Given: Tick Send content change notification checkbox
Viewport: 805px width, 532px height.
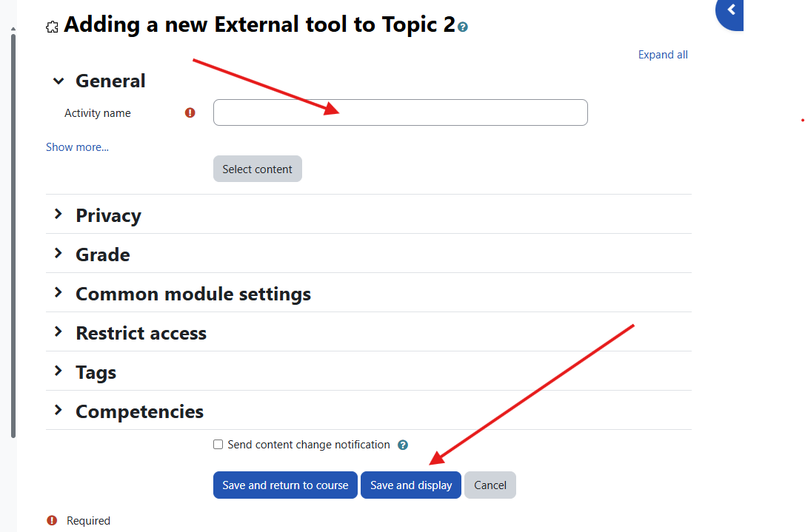Looking at the screenshot, I should click(218, 445).
